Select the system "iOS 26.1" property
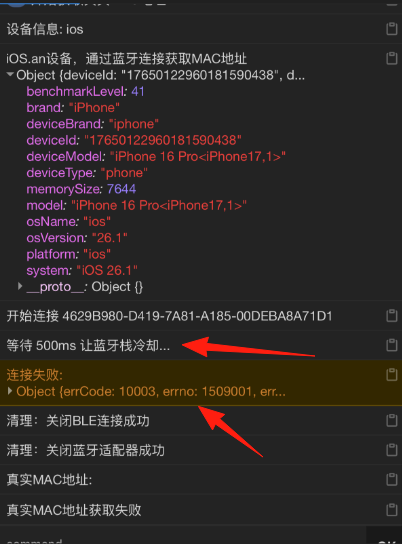 (82, 271)
